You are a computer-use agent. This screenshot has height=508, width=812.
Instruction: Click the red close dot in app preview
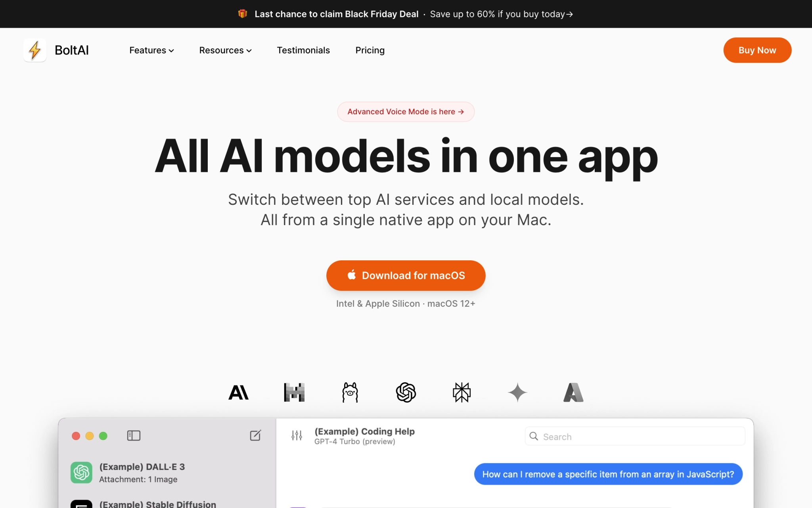[x=76, y=436]
